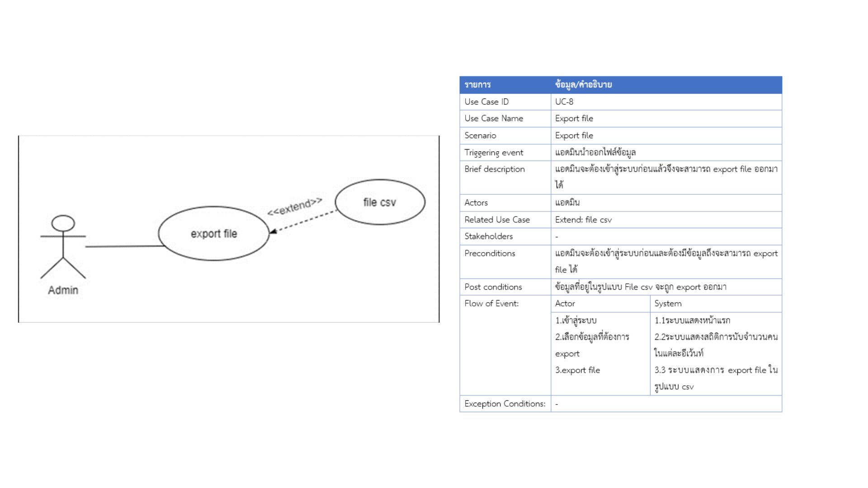Click the blue table header row
The width and height of the screenshot is (868, 488).
(x=620, y=84)
